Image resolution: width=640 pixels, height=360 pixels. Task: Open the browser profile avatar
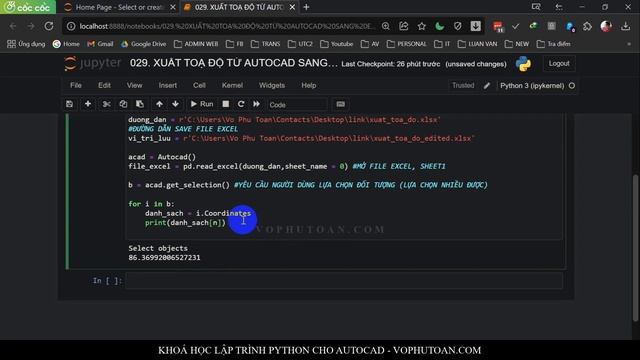(606, 26)
